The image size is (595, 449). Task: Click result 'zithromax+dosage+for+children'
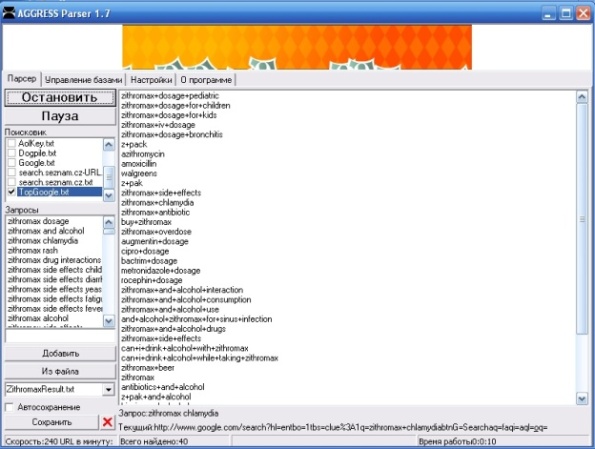pos(176,106)
